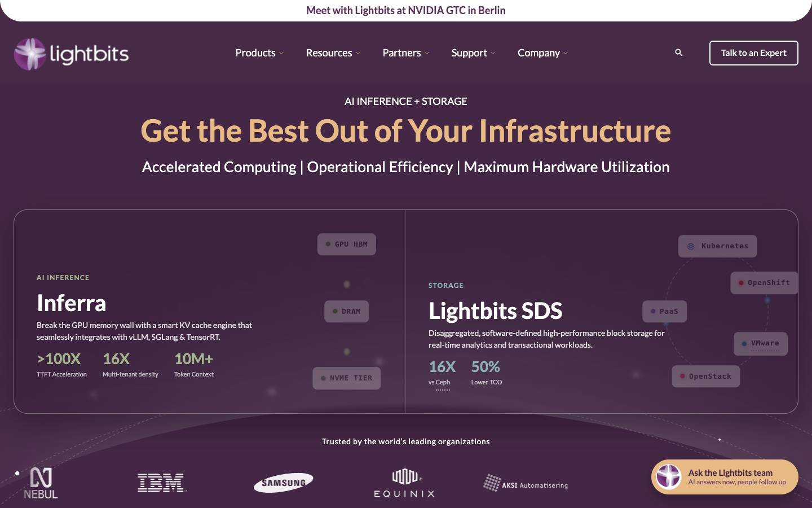Click the STORAGE label

[x=446, y=286]
